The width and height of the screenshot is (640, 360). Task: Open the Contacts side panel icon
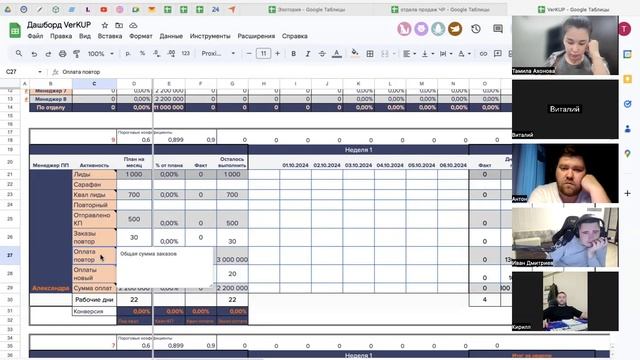(x=628, y=129)
